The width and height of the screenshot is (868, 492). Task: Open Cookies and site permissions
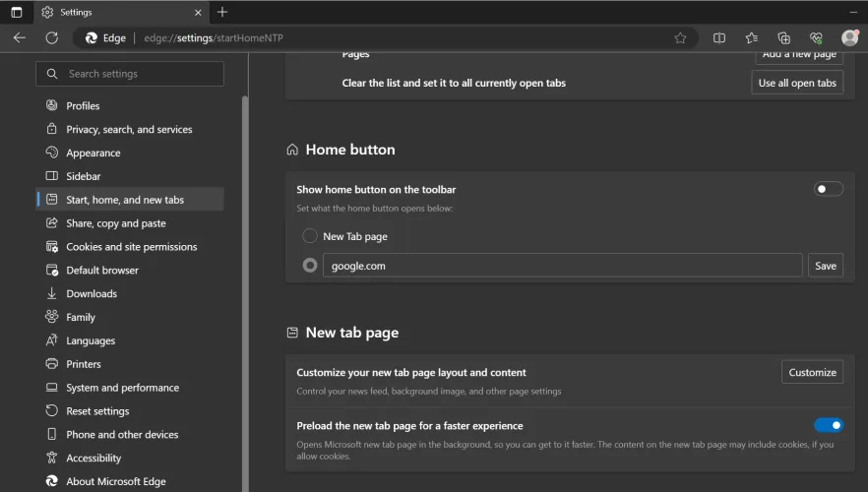131,247
